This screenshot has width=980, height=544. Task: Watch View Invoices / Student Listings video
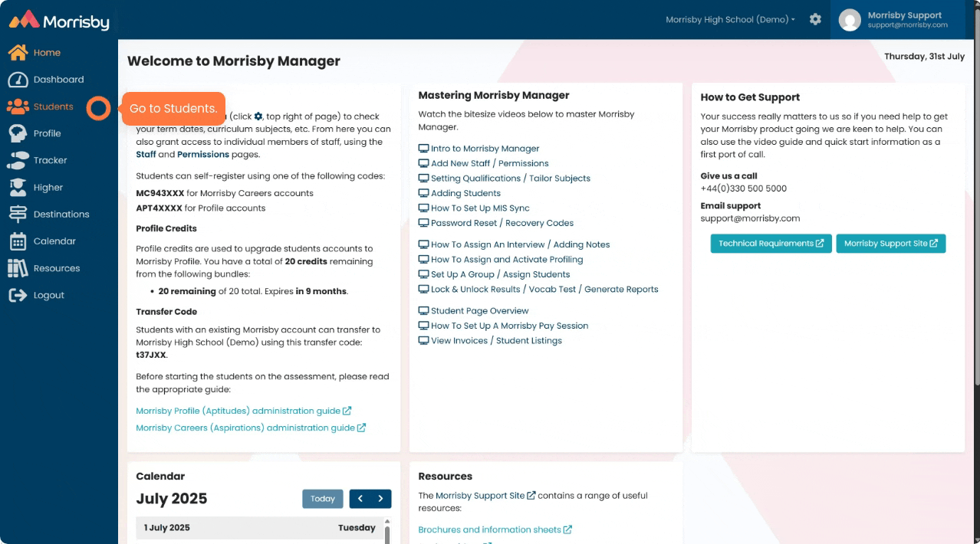point(496,341)
